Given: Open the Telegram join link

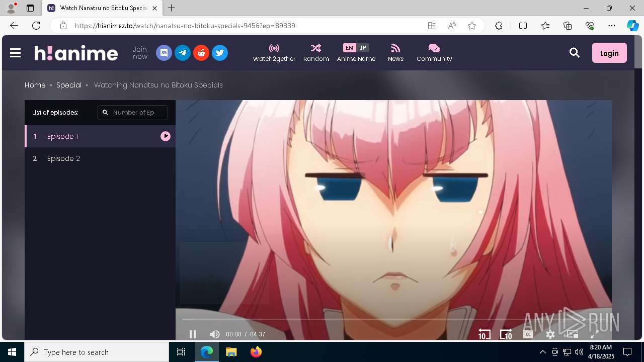Looking at the screenshot, I should 183,53.
